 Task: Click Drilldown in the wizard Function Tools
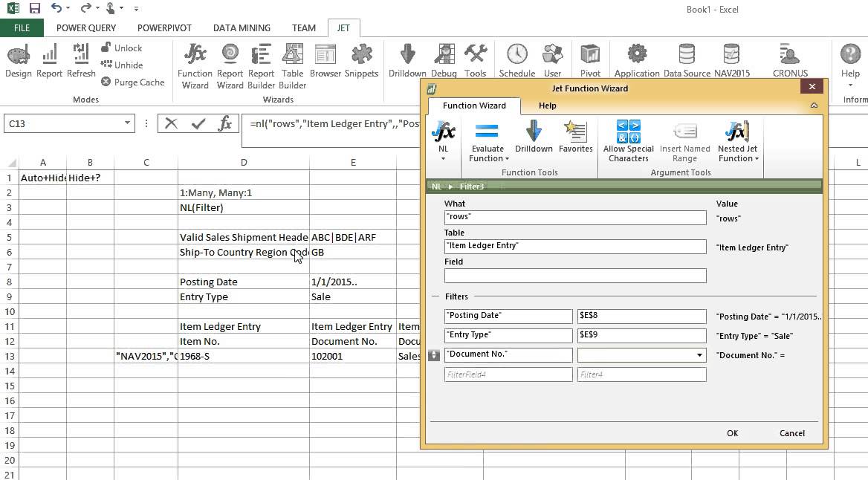(x=534, y=136)
